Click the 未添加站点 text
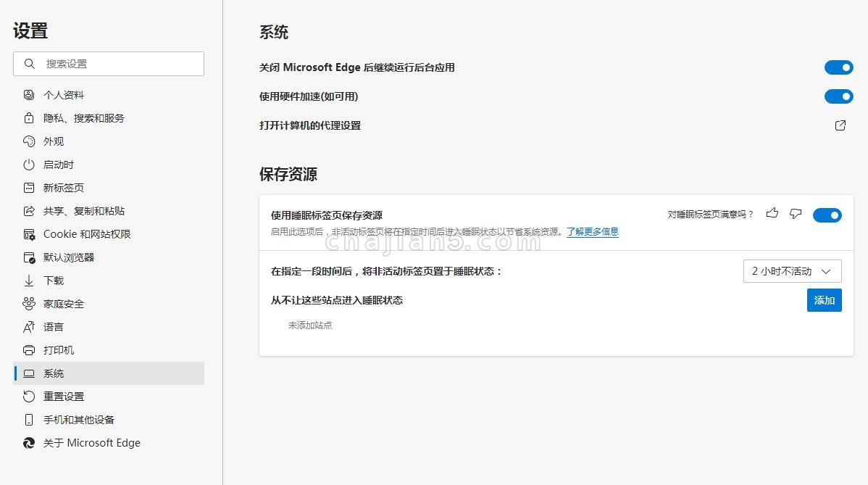 point(310,325)
